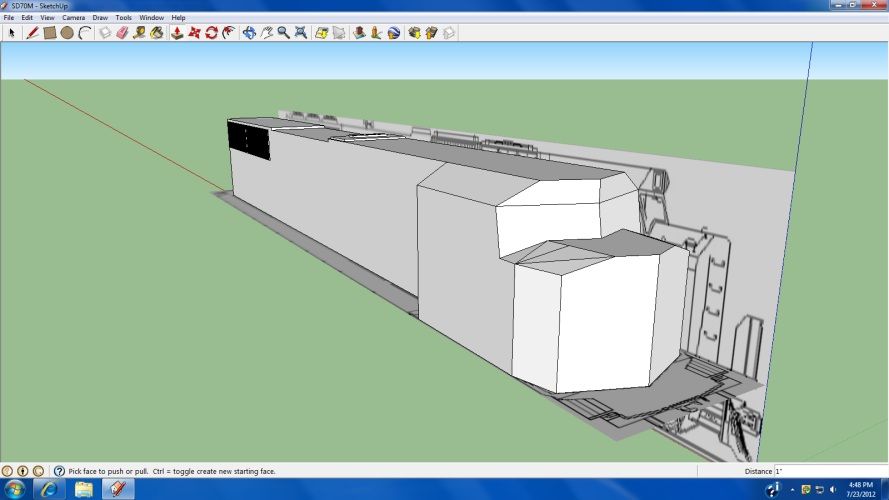The width and height of the screenshot is (889, 500).
Task: Activate the Push/Pull tool
Action: (x=177, y=33)
